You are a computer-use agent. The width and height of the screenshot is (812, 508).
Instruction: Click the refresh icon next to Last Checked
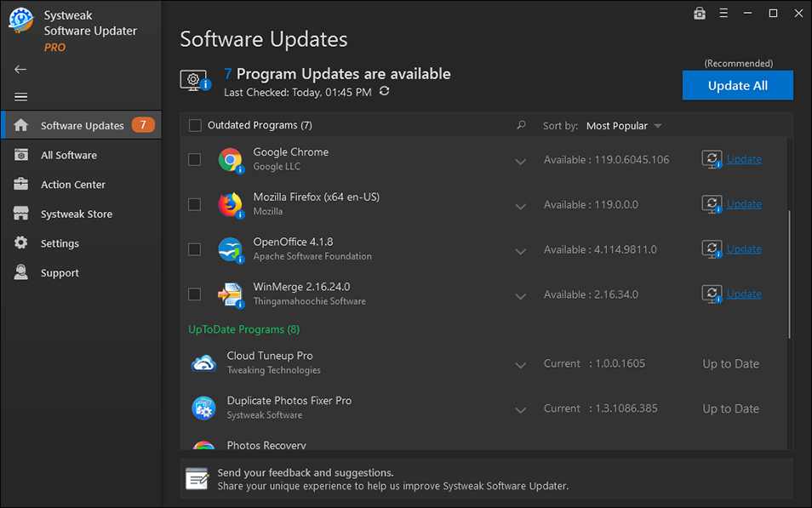(x=384, y=91)
